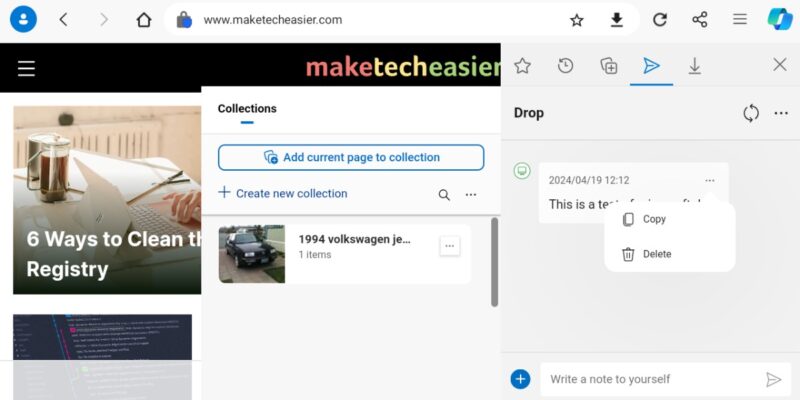Click the green device icon beside message

coord(522,171)
